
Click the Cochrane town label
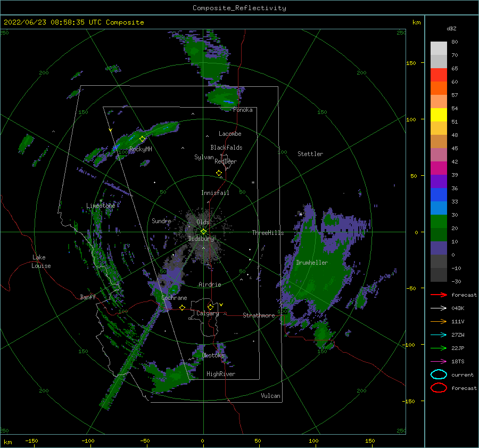[174, 298]
